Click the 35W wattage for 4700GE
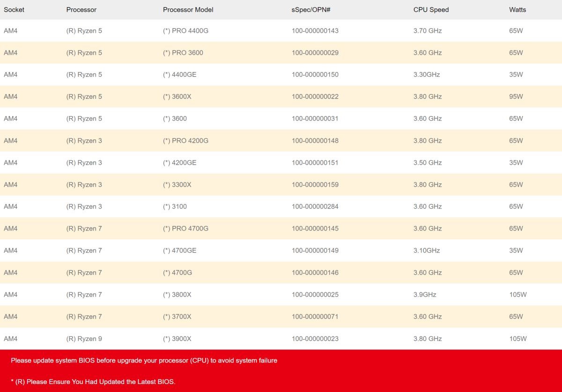 (x=516, y=251)
